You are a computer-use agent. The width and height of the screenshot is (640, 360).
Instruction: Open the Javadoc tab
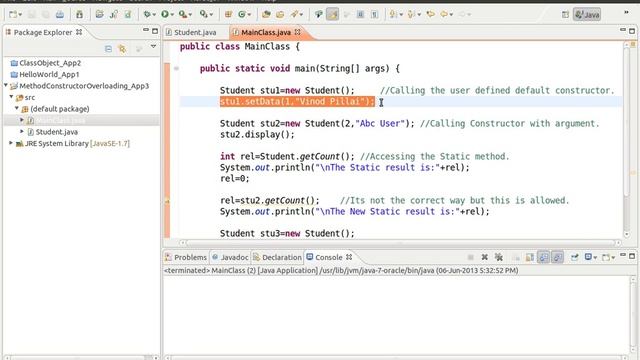coord(230,257)
